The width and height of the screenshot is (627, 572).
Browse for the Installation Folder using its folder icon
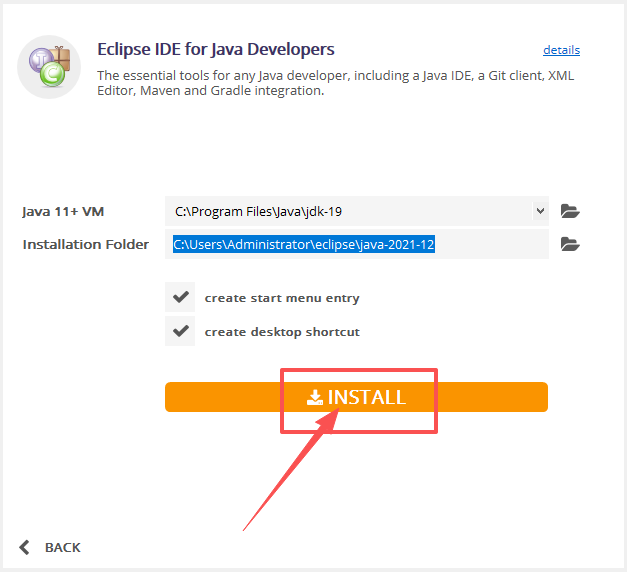pyautogui.click(x=570, y=244)
